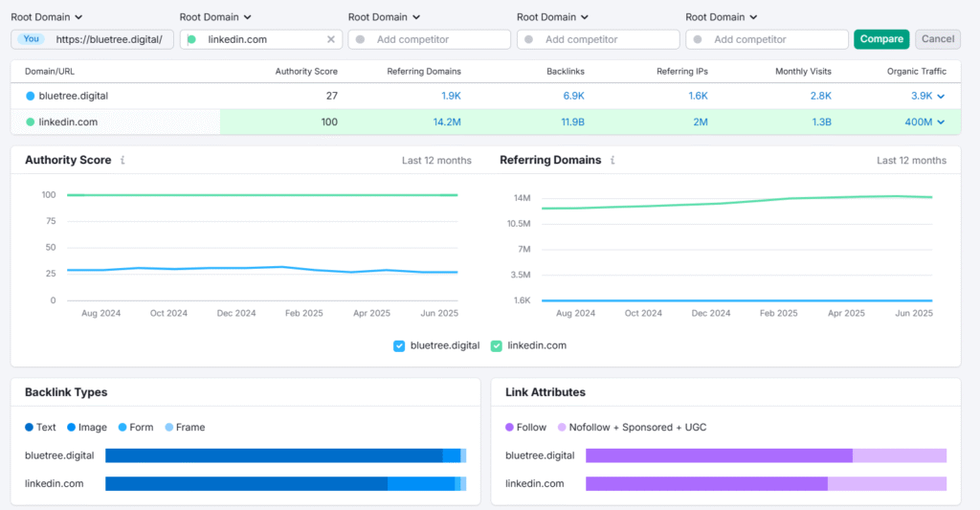Click linkedin.com link attributes follow bar
Image resolution: width=980 pixels, height=510 pixels.
click(x=706, y=484)
